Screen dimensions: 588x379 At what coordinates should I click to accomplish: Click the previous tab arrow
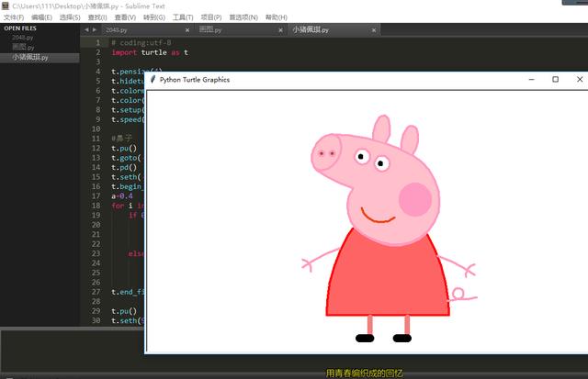tap(86, 29)
